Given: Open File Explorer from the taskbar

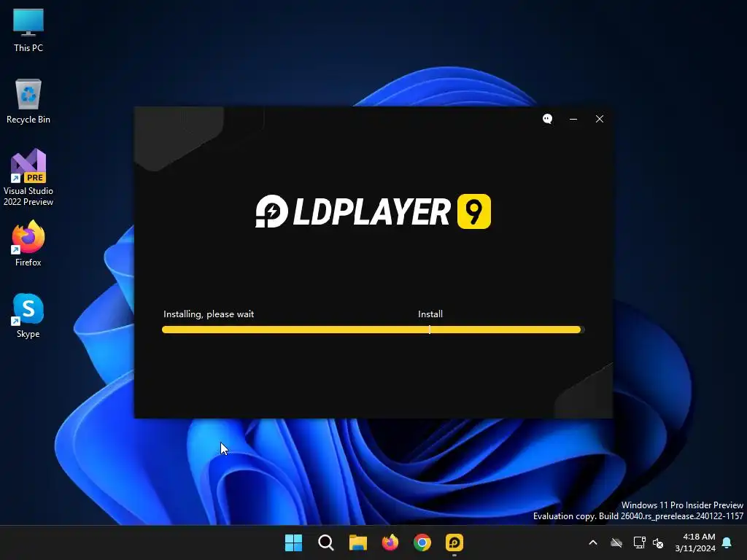Looking at the screenshot, I should [x=357, y=542].
